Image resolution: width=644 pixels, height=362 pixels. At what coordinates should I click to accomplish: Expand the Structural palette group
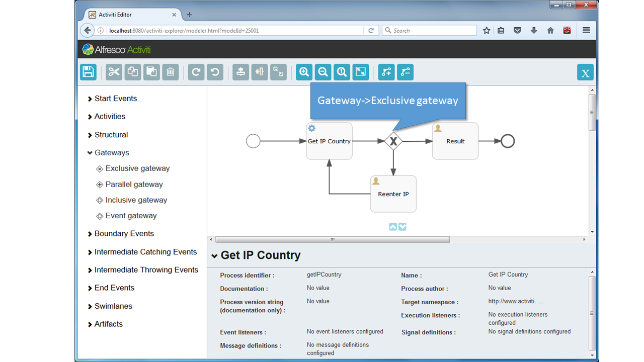108,135
